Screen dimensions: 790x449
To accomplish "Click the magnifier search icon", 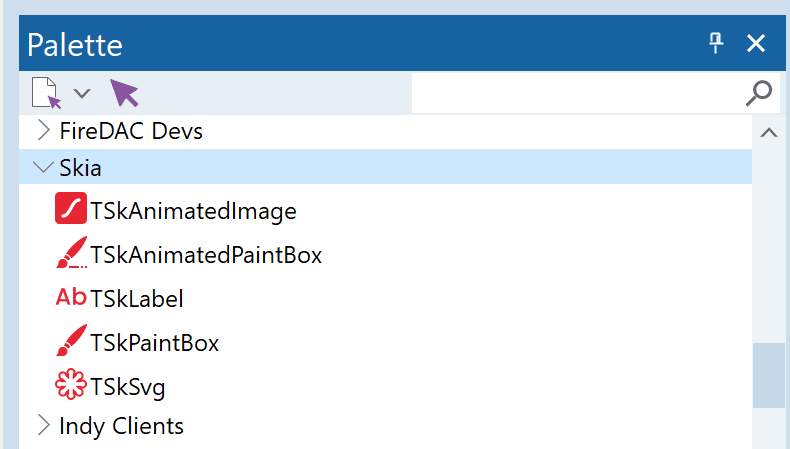I will pos(759,93).
